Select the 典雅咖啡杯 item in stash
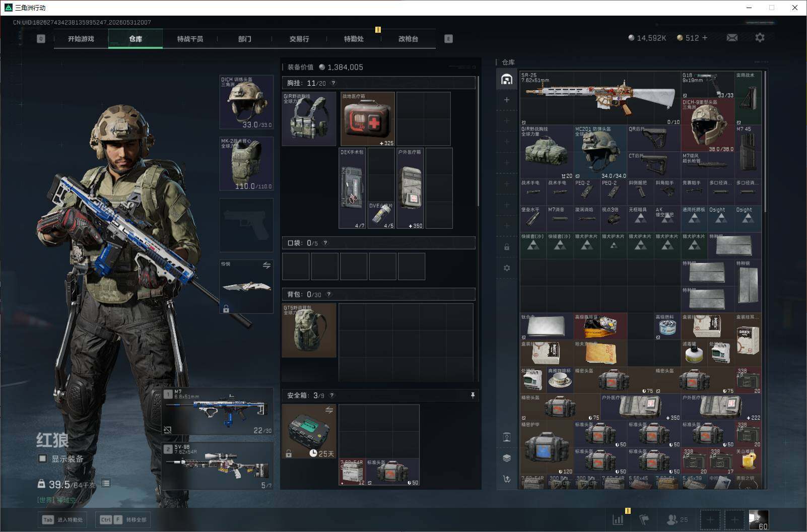Image resolution: width=807 pixels, height=532 pixels. click(x=560, y=380)
